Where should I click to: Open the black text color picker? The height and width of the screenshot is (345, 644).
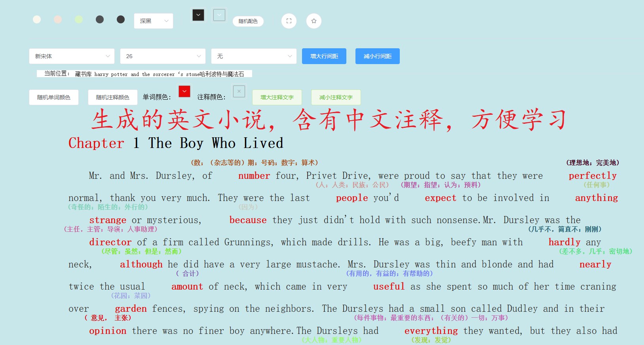point(198,15)
